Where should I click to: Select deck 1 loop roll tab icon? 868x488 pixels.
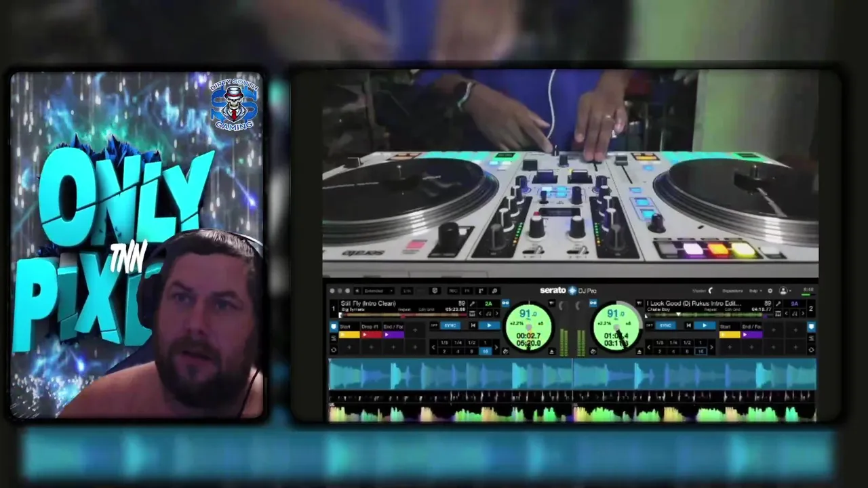[x=334, y=349]
